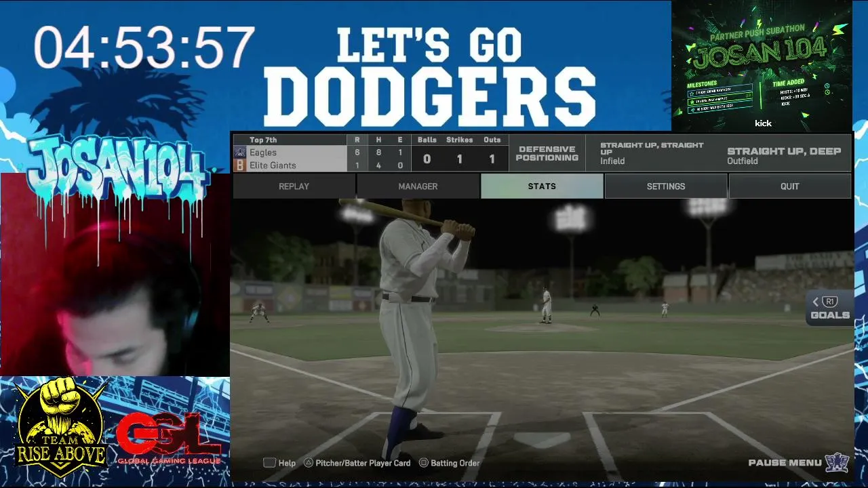Open the Goals side panel
The width and height of the screenshot is (868, 488).
coord(830,308)
